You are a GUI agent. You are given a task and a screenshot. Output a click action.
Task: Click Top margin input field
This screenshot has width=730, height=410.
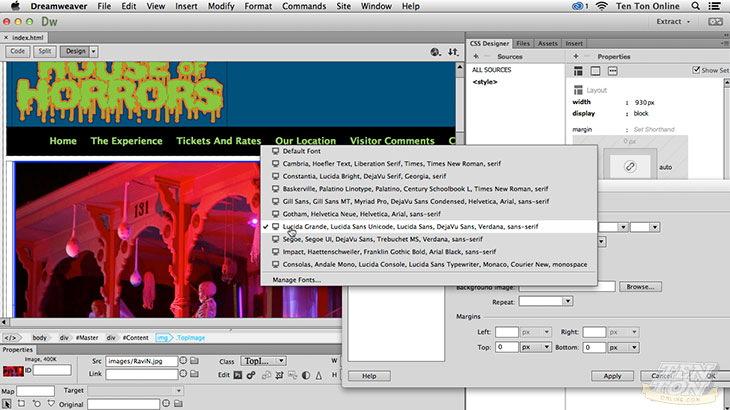click(507, 347)
